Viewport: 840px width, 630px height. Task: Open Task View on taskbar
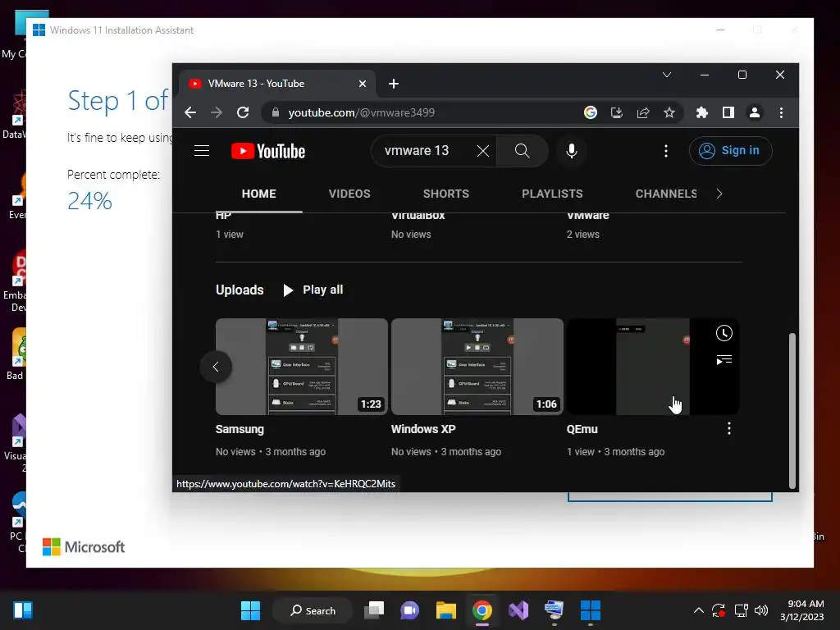tap(374, 610)
